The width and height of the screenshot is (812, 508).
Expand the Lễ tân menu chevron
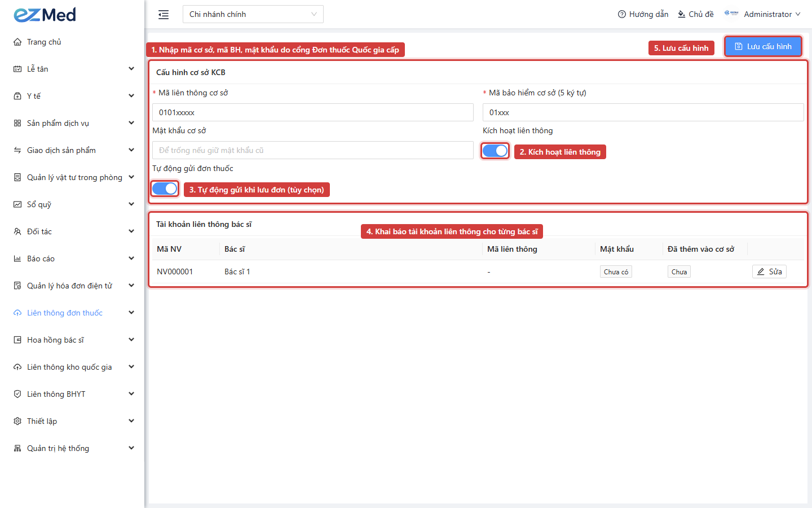coord(131,69)
